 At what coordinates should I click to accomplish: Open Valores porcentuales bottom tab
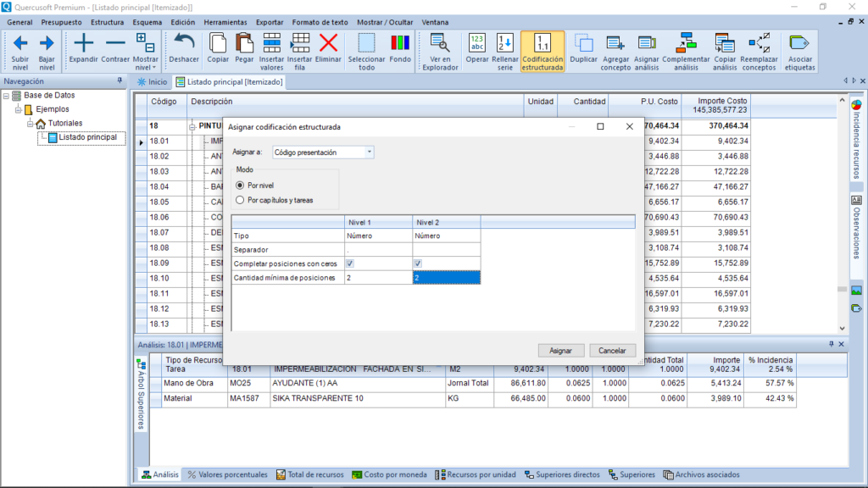pos(227,474)
